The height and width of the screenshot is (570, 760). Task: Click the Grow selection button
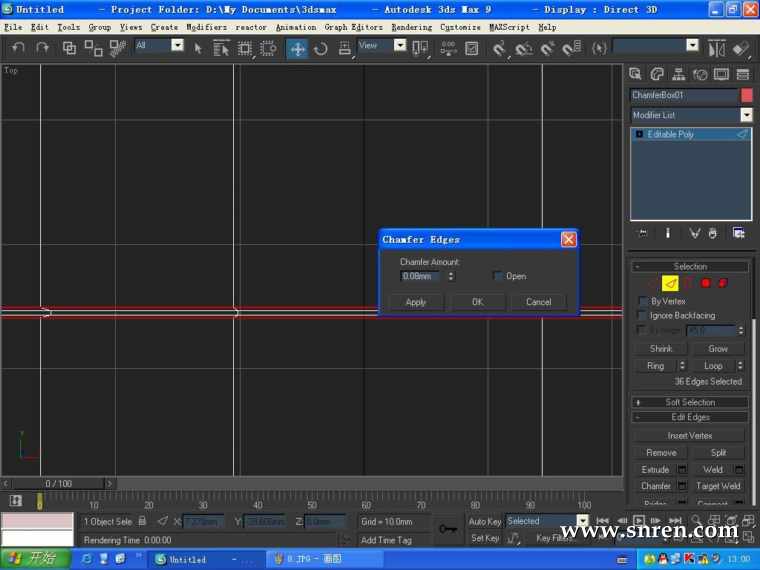tap(717, 348)
